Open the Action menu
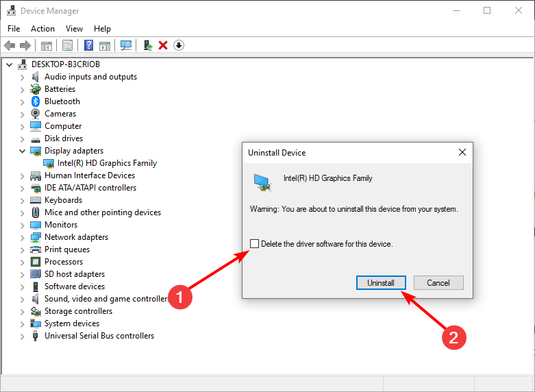The image size is (535, 392). pos(42,29)
